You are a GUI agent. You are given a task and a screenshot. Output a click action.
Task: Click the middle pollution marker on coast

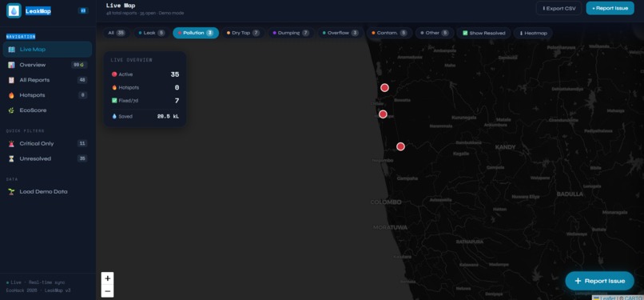[383, 114]
